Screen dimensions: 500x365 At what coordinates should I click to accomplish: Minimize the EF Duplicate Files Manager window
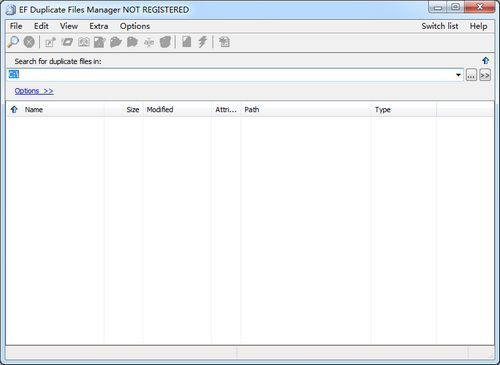[x=438, y=7]
